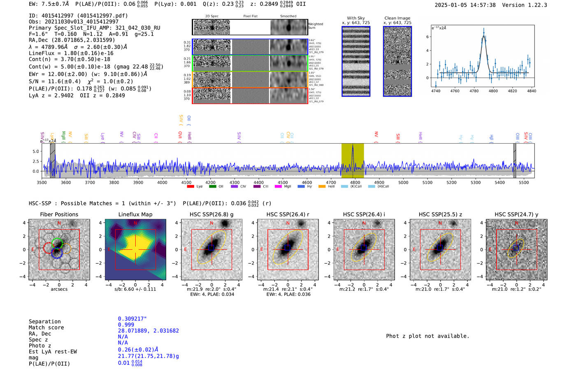Click the s/b: 6.60 +/- 0.111 caption
The height and width of the screenshot is (392, 576).
click(x=135, y=289)
